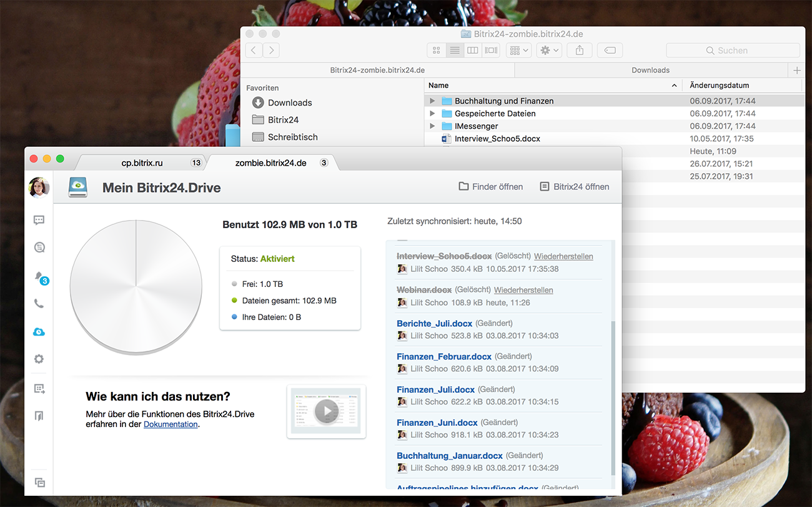
Task: Open the Finder arrange-by dropdown
Action: tap(519, 50)
